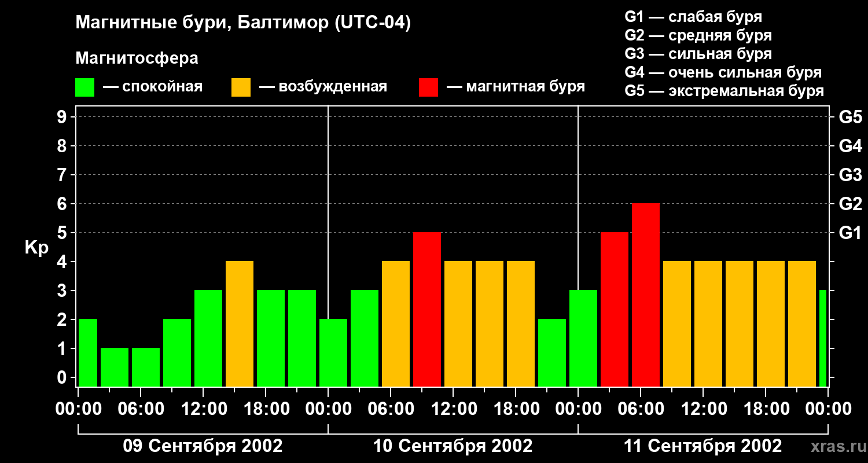Screen dimensions: 868x463
Task: Click the 'G1' label on the right axis
Action: (x=850, y=233)
